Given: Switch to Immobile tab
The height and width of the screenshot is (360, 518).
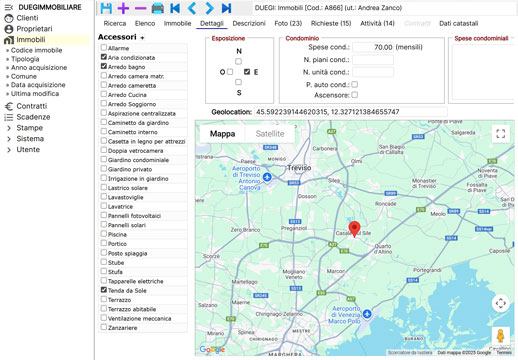Looking at the screenshot, I should [x=177, y=23].
